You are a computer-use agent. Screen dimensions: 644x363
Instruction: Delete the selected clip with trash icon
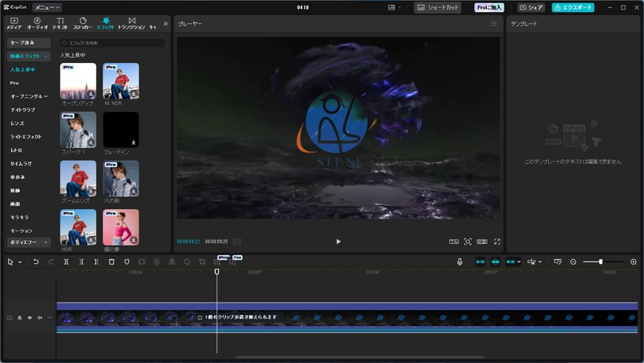111,262
